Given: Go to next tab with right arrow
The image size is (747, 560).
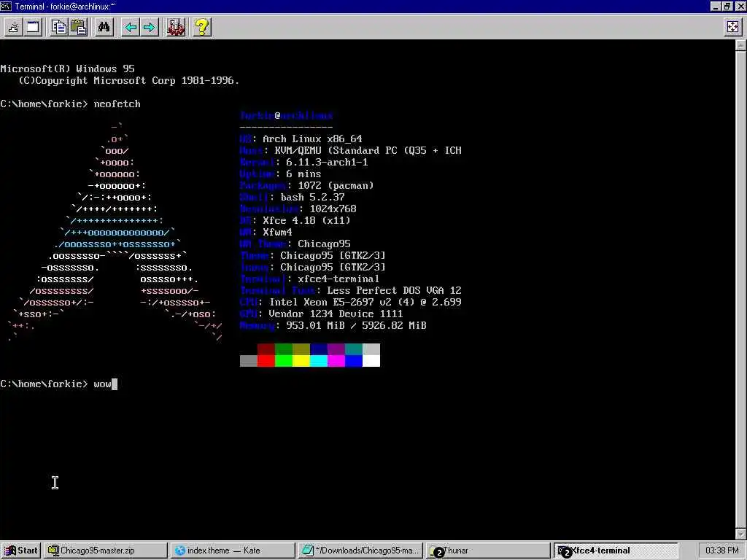Looking at the screenshot, I should click(150, 27).
